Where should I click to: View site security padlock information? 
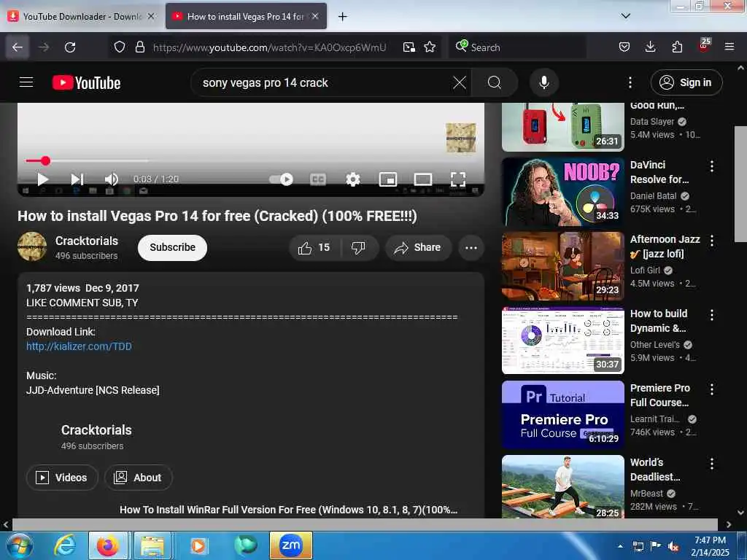[139, 47]
